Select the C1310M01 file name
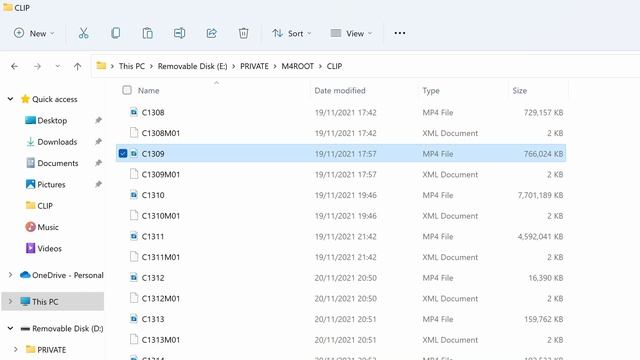The image size is (640, 360). point(160,216)
